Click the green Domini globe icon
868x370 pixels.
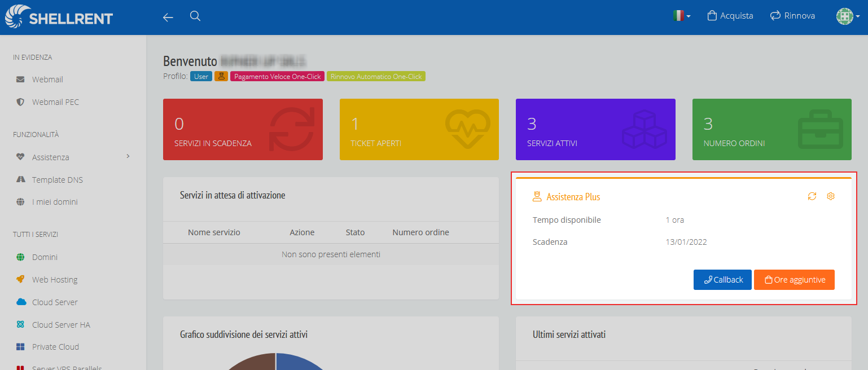[20, 257]
